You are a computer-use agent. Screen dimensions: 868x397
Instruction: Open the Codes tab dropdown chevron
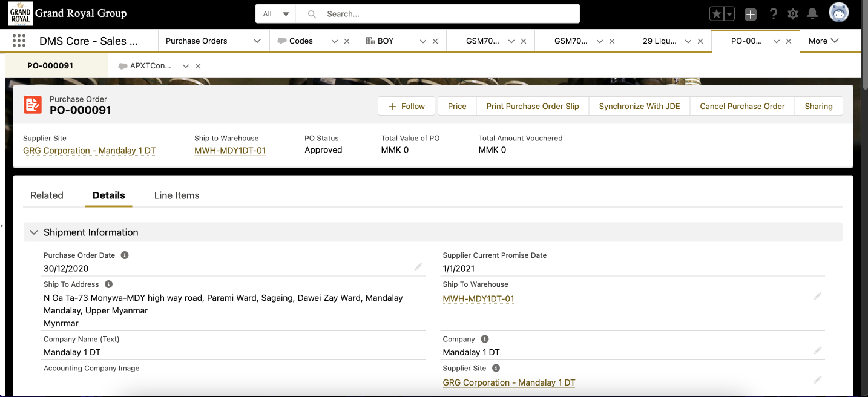[334, 41]
